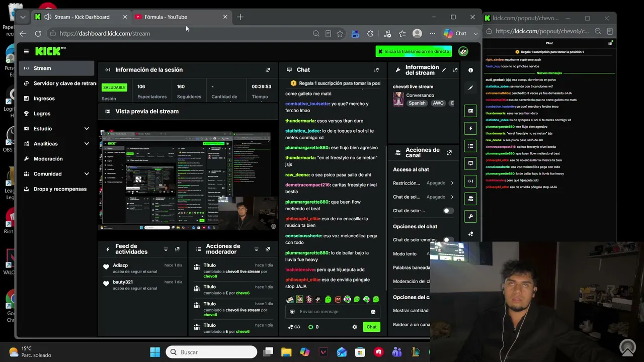Screen dimensions: 644x362
Task: Open File Explorer from the taskbar
Action: [286, 352]
